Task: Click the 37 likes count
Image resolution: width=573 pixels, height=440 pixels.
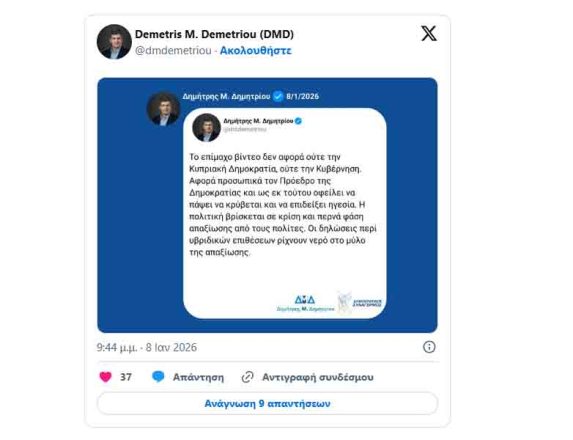Action: click(126, 377)
